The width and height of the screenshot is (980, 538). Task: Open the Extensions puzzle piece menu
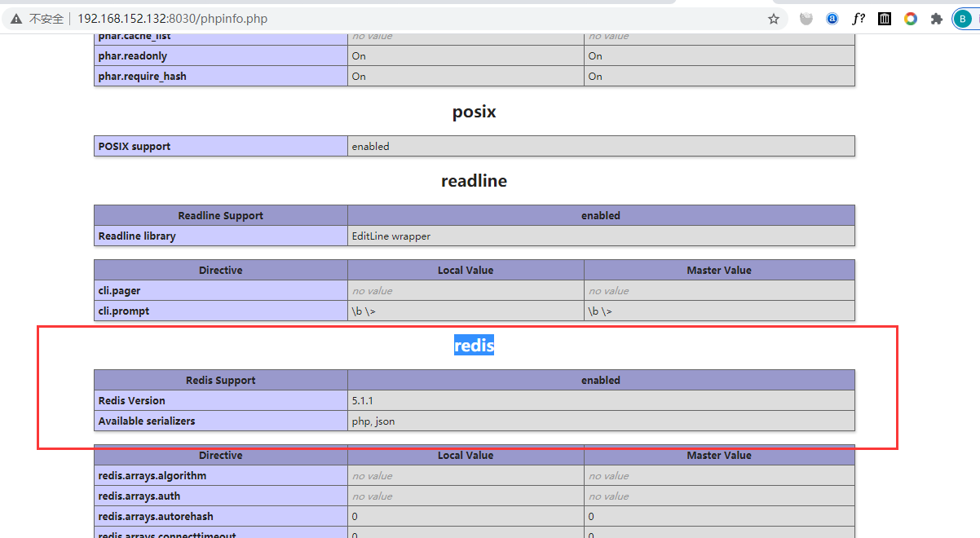(x=937, y=19)
